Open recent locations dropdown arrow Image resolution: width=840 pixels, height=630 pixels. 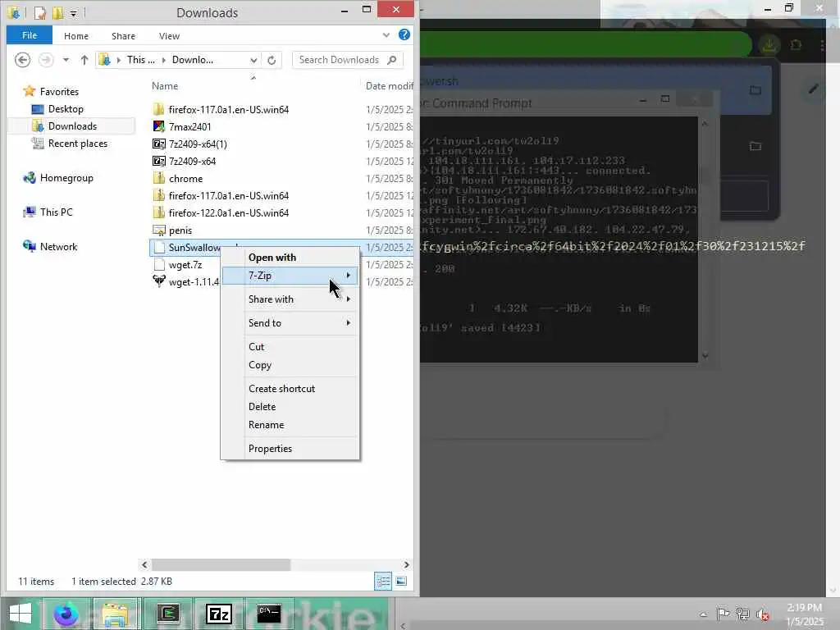tap(66, 59)
